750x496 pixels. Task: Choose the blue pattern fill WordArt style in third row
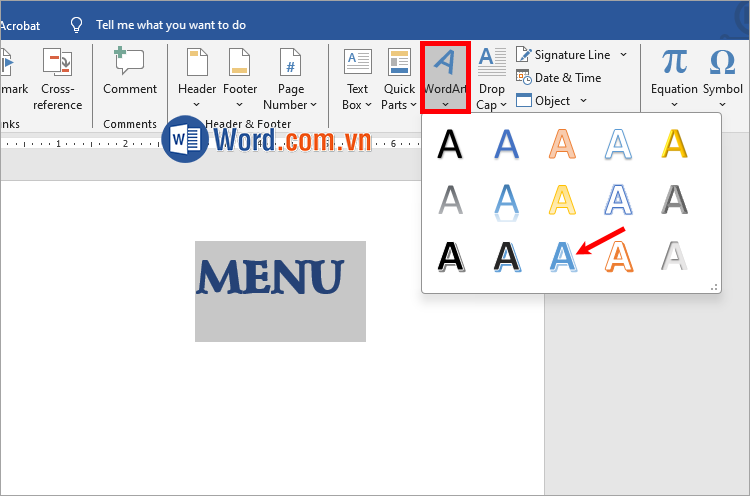click(562, 256)
